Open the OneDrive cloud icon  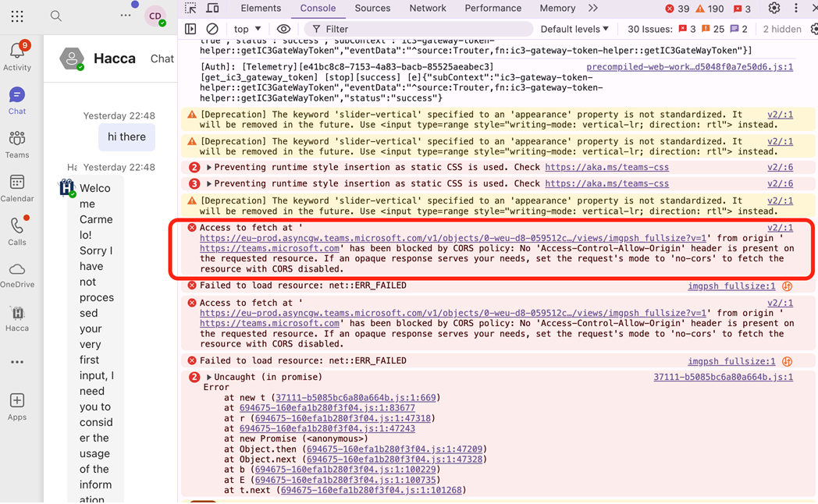(17, 269)
